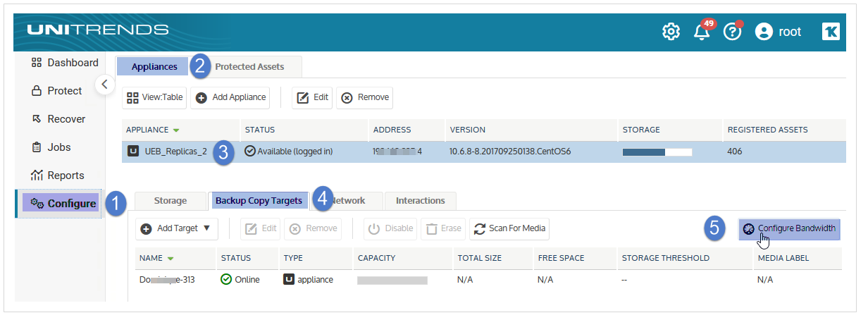Open the notifications bell icon

(x=702, y=32)
